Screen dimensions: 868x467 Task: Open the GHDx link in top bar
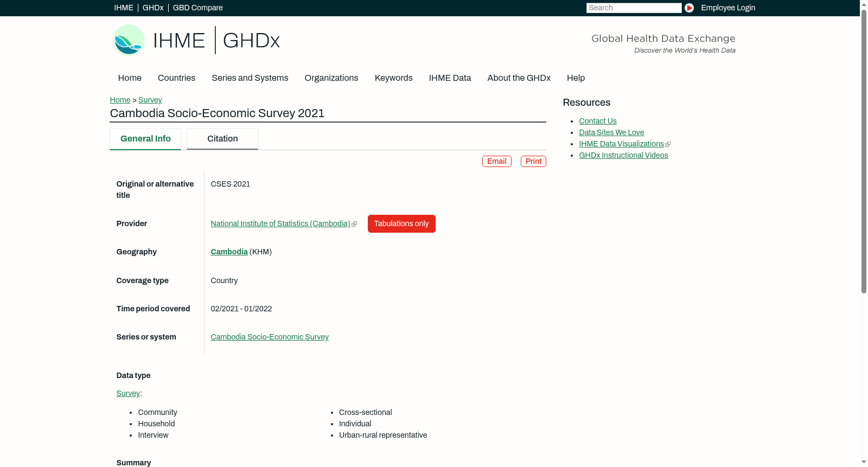pos(153,8)
